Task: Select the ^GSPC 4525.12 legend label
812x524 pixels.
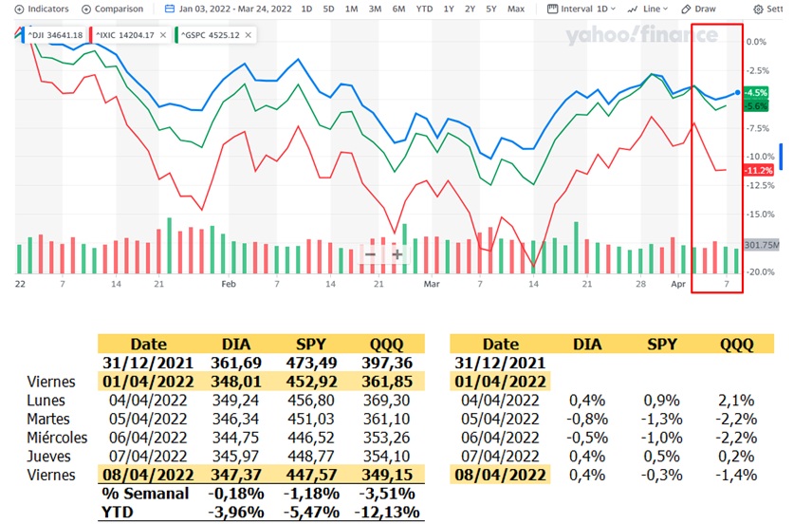Action: point(211,35)
